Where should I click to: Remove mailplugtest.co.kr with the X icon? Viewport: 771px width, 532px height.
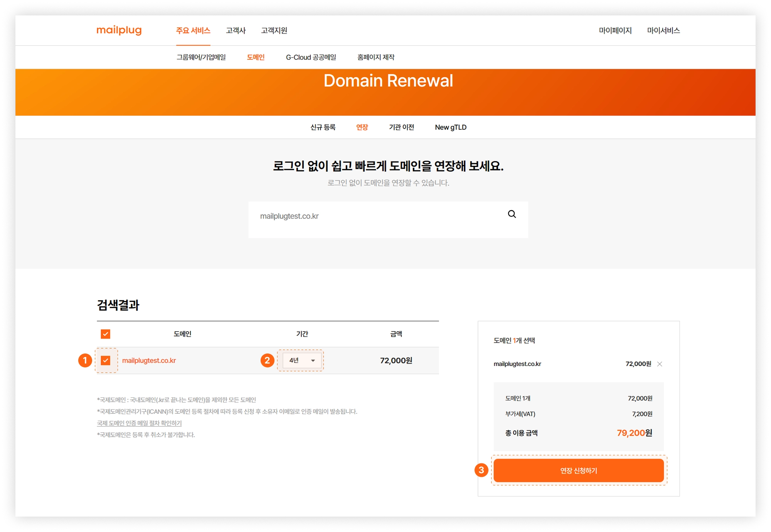coord(660,364)
